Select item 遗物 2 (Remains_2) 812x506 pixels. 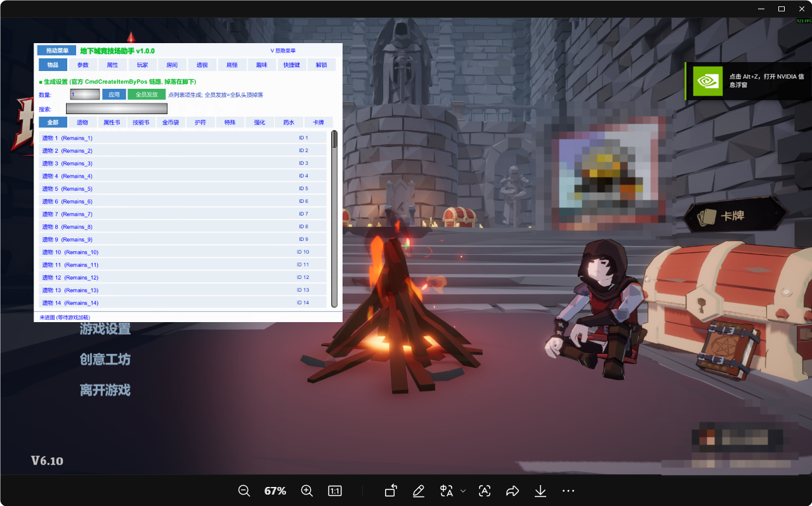(183, 150)
